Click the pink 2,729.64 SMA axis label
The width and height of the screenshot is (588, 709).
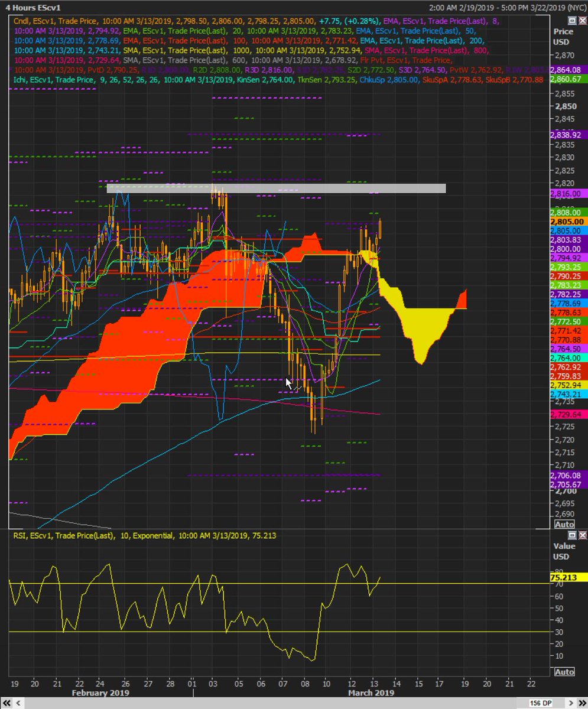[568, 414]
